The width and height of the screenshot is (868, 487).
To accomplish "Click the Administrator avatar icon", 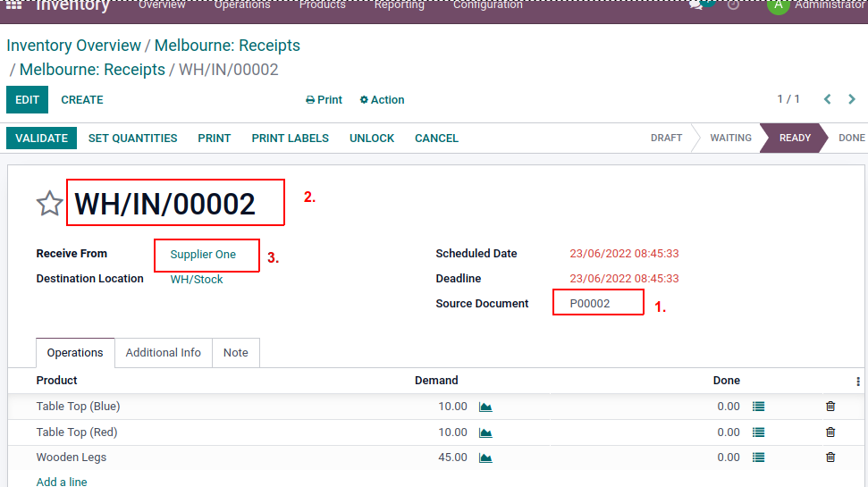I will coord(778,5).
